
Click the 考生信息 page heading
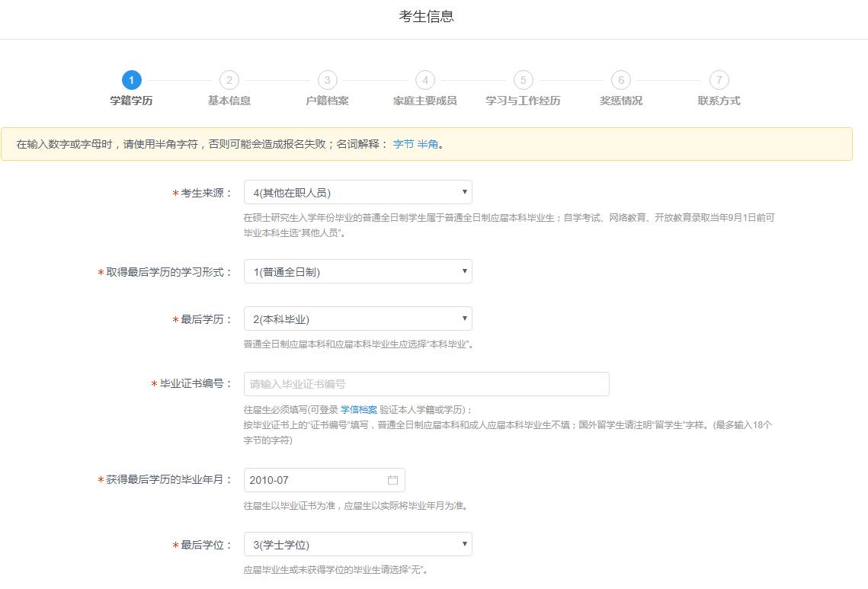(426, 16)
